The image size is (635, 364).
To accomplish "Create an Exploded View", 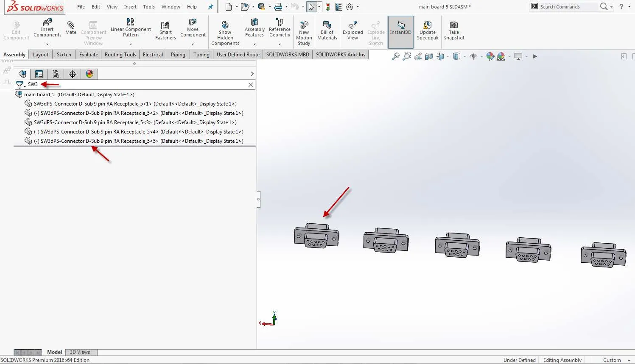I will (x=353, y=31).
